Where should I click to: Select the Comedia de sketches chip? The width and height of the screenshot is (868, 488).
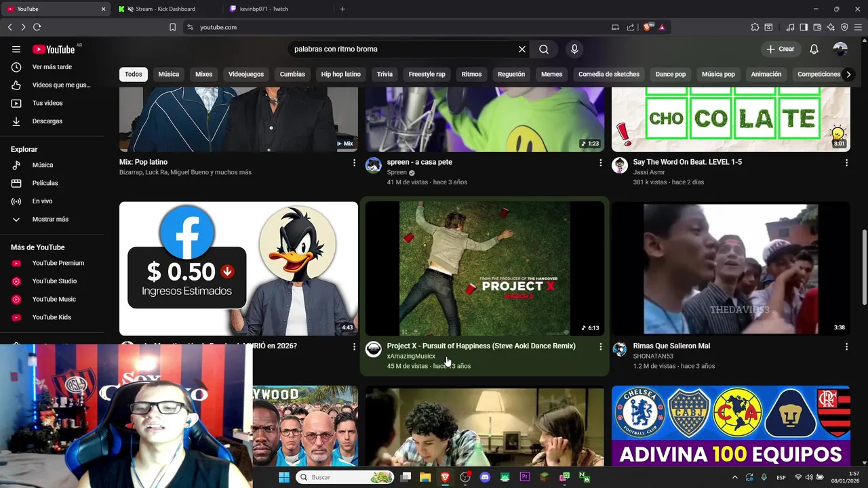point(609,74)
